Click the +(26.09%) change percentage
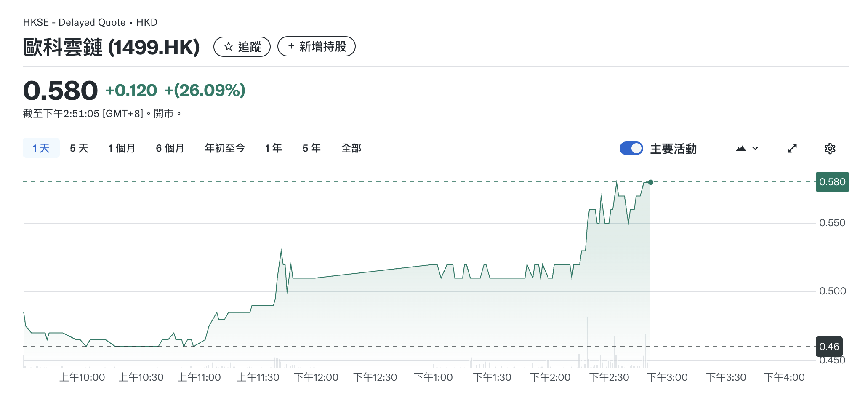Image resolution: width=868 pixels, height=395 pixels. click(205, 90)
